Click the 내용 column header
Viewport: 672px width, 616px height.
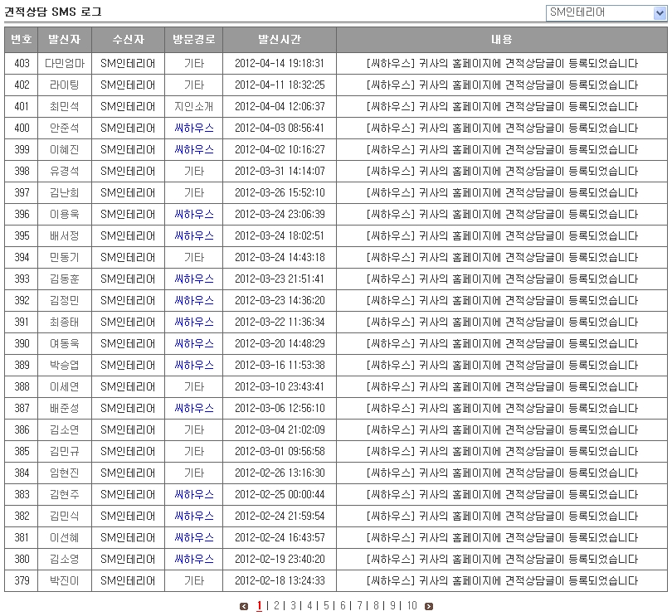click(x=502, y=40)
